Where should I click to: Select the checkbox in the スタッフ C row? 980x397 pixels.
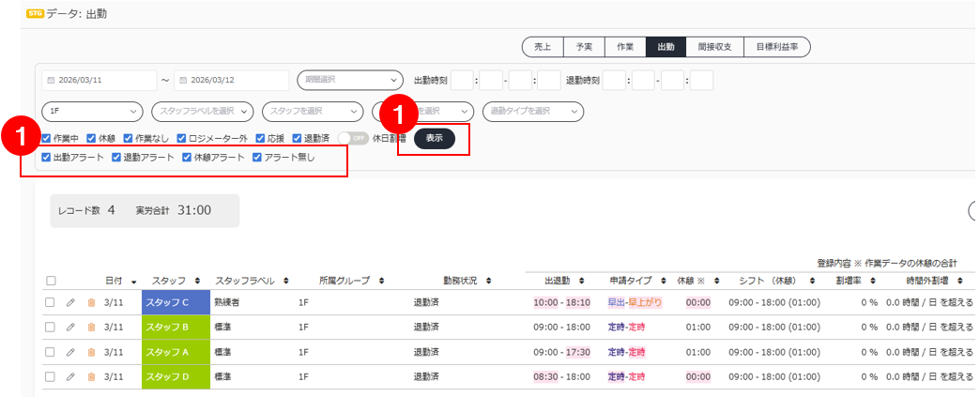point(51,302)
